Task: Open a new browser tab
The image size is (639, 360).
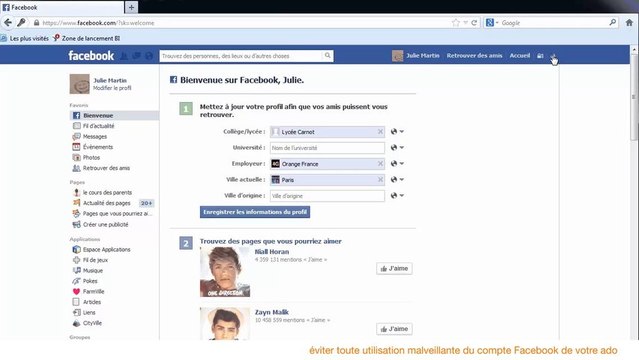Action: 131,7
